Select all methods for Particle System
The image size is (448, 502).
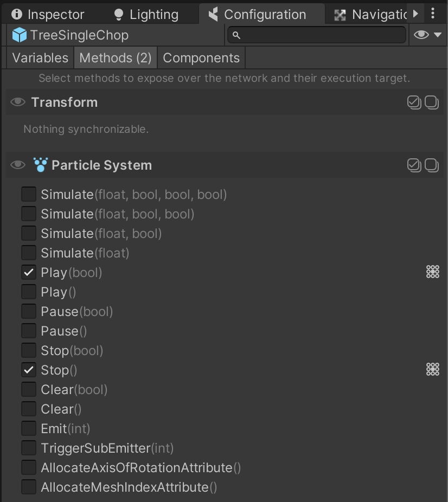(x=414, y=165)
